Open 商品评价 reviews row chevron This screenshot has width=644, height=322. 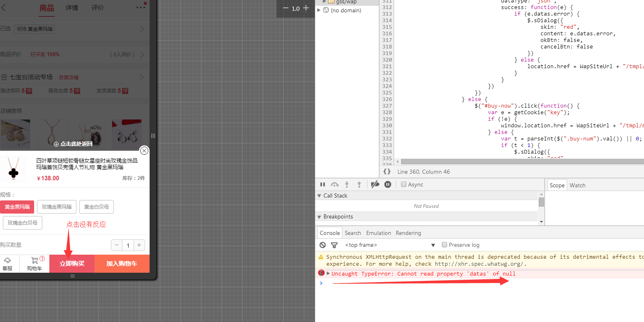tap(142, 54)
